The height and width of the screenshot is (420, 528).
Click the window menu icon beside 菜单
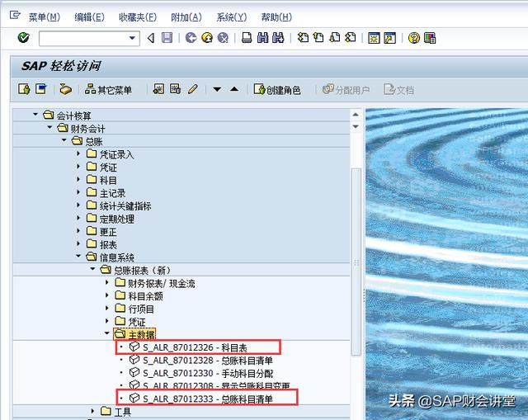point(15,15)
